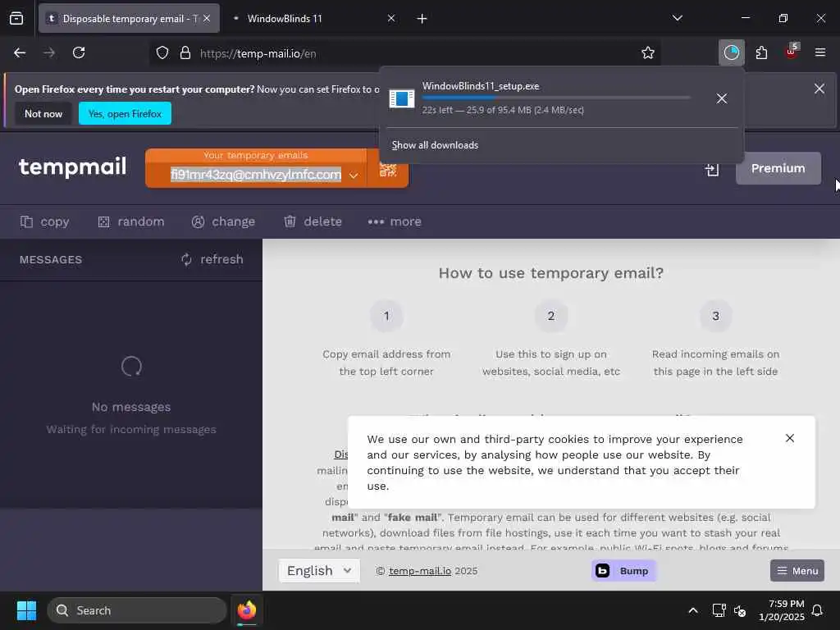
Task: Close the cookie notice popup
Action: point(790,438)
